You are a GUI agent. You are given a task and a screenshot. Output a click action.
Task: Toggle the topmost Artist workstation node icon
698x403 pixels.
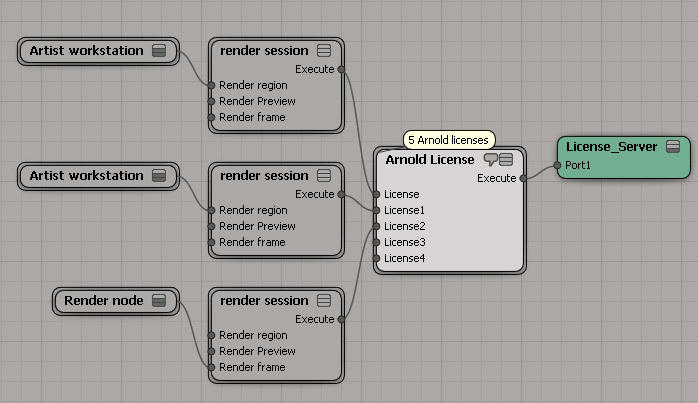159,51
